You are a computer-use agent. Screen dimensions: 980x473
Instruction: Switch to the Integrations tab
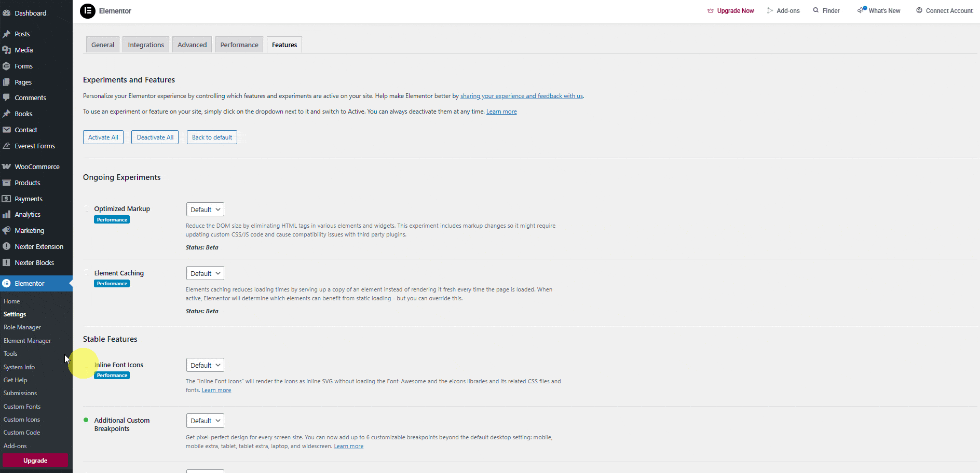point(146,45)
